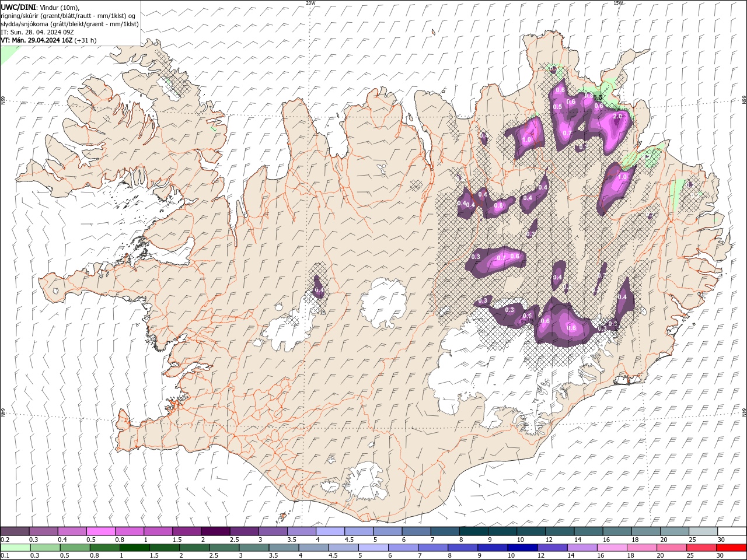
Task: Click the 'IT: Sun. 28. 04. 2024 09Z' line
Action: pyautogui.click(x=39, y=32)
